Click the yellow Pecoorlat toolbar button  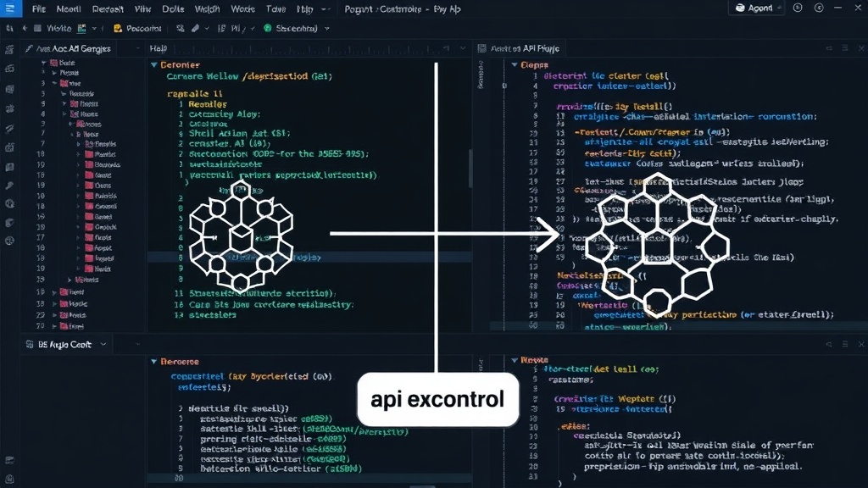(x=137, y=28)
